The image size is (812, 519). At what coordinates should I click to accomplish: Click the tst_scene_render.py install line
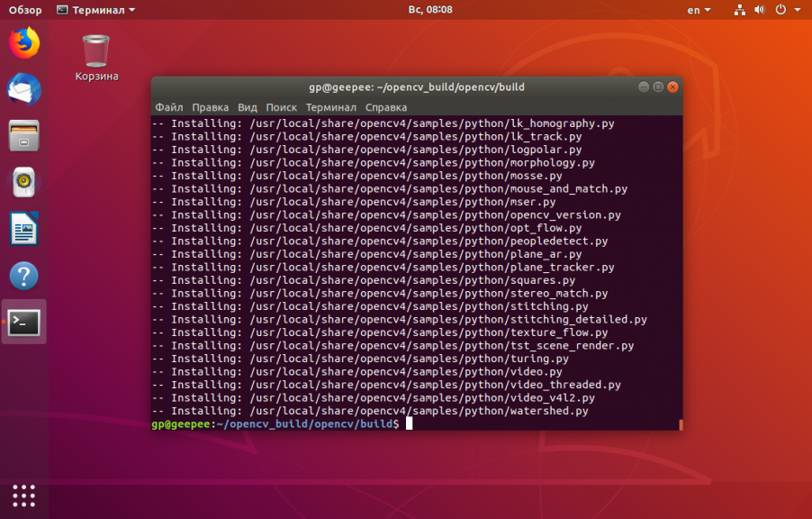click(x=392, y=345)
